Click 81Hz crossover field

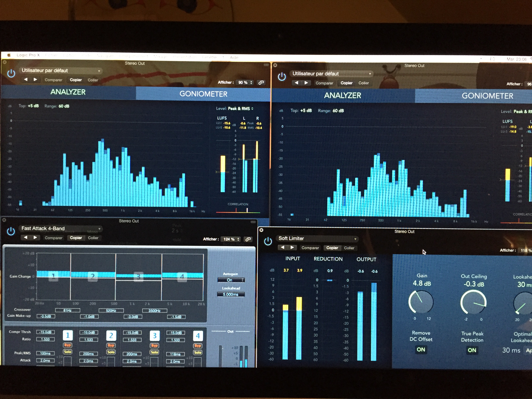[68, 310]
